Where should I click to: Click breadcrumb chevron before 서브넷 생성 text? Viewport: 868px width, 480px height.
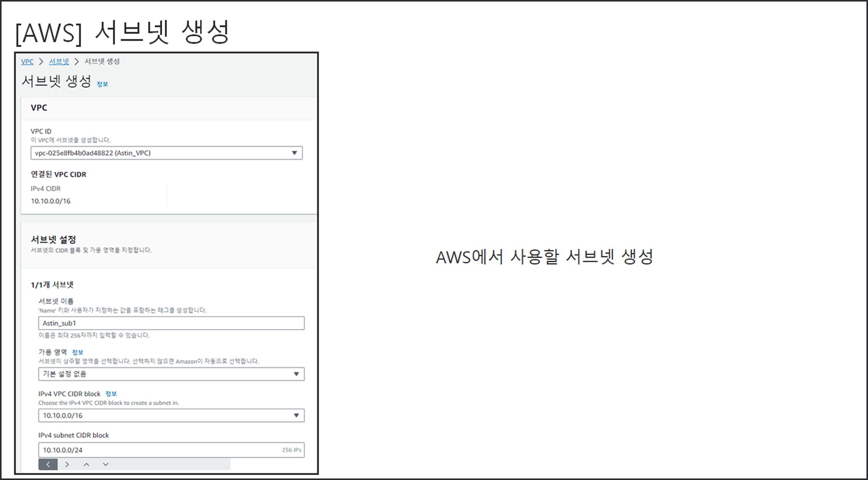[76, 61]
